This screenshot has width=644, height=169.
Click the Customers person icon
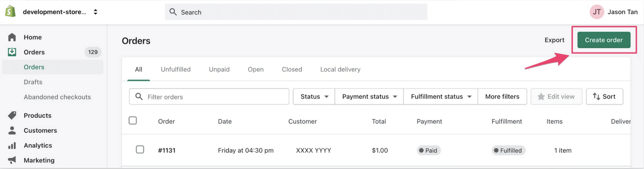(12, 130)
